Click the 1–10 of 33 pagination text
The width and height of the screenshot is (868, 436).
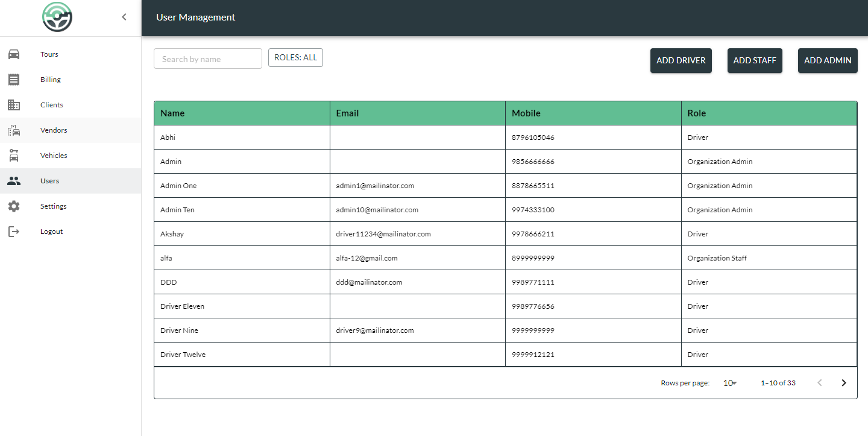[x=778, y=383]
